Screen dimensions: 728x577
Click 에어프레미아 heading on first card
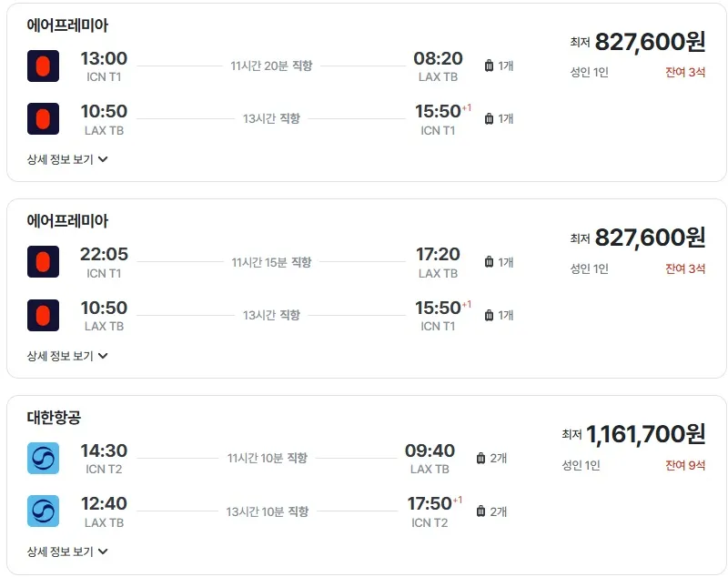[67, 25]
